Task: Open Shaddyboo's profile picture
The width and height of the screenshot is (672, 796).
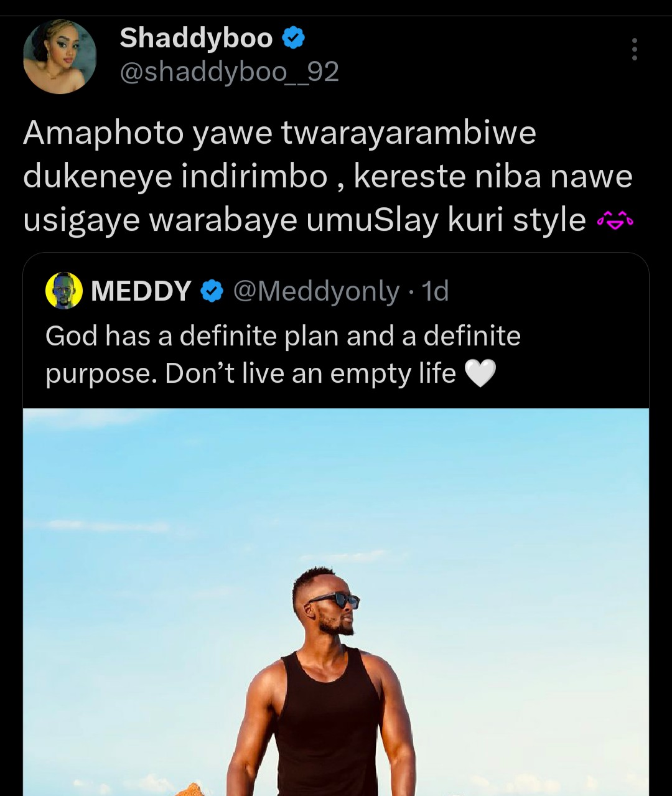Action: click(60, 57)
